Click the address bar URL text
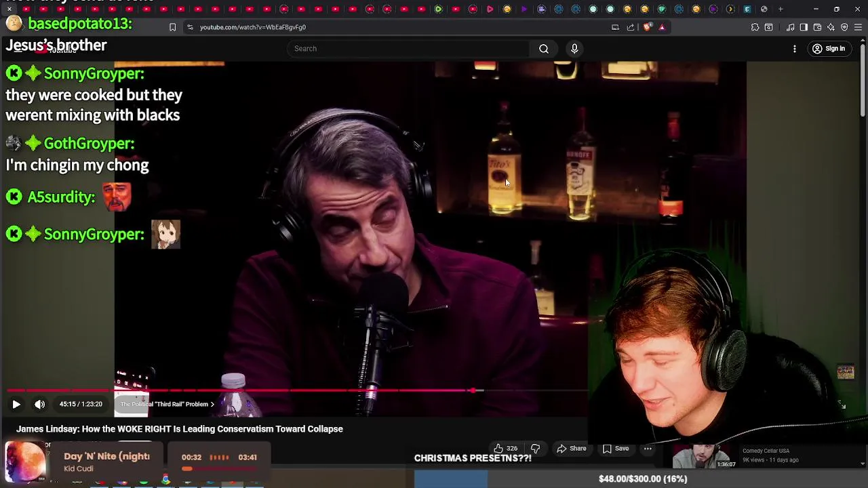The height and width of the screenshot is (488, 868). (x=252, y=27)
